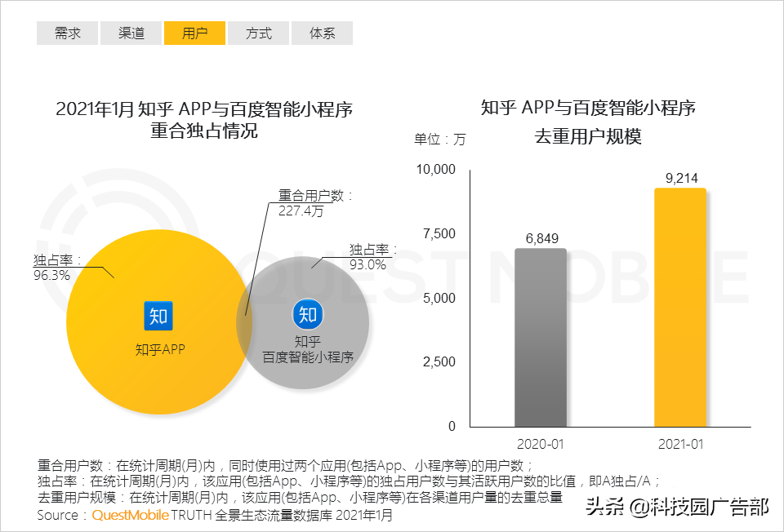Click the 2020-01 axis label
This screenshot has height=532, width=784.
point(540,444)
